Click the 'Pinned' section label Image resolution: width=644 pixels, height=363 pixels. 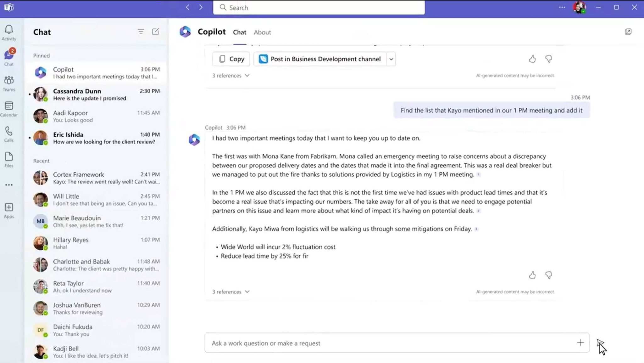click(42, 55)
